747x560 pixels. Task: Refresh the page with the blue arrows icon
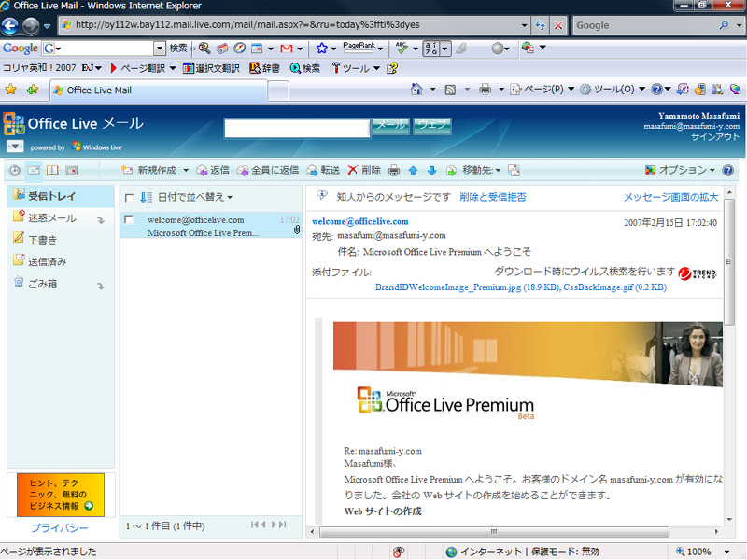point(541,25)
